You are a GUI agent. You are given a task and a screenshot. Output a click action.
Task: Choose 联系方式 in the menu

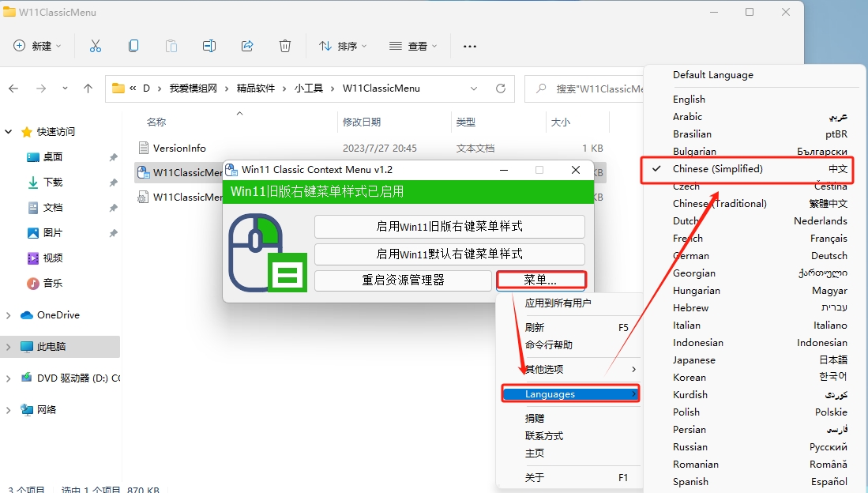click(569, 436)
